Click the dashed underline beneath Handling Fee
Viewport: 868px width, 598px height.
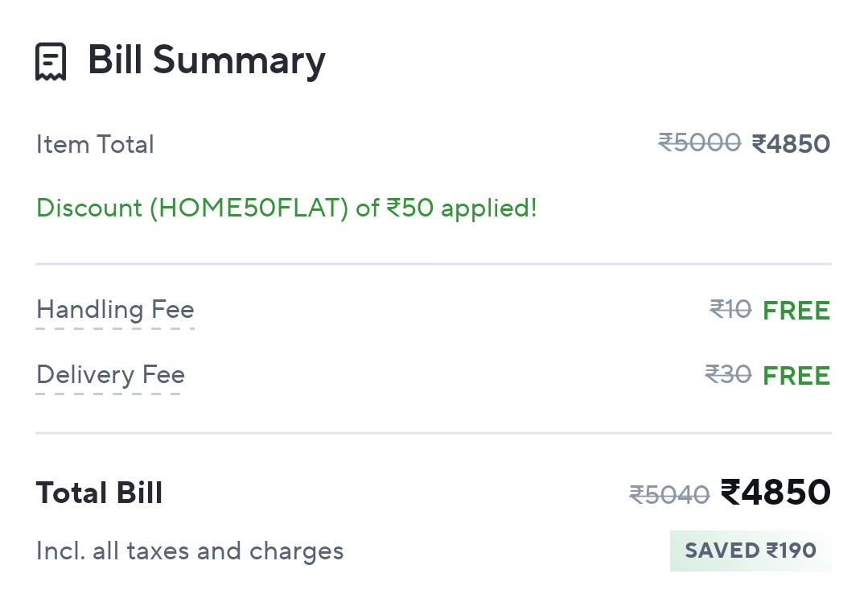(x=115, y=328)
